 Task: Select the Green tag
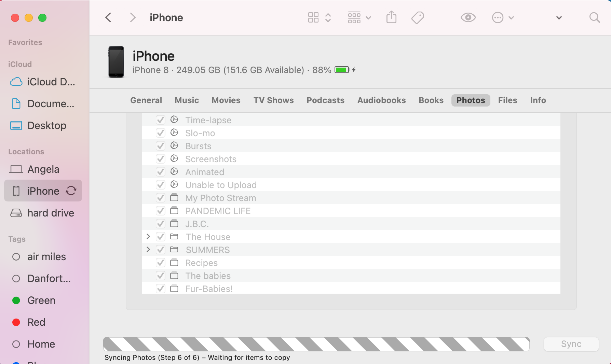point(43,300)
